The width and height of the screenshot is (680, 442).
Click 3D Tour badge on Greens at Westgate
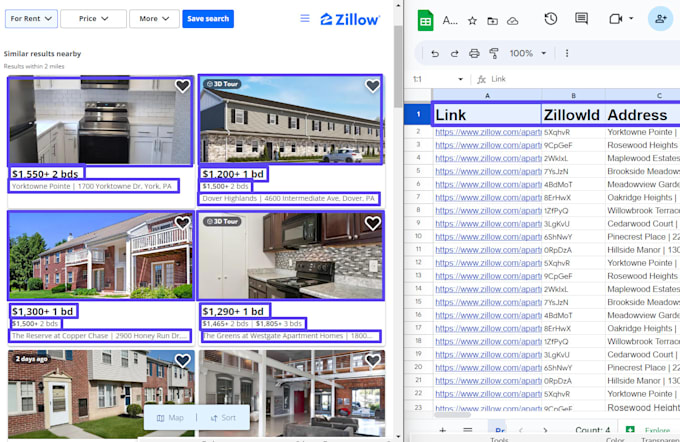pyautogui.click(x=222, y=221)
